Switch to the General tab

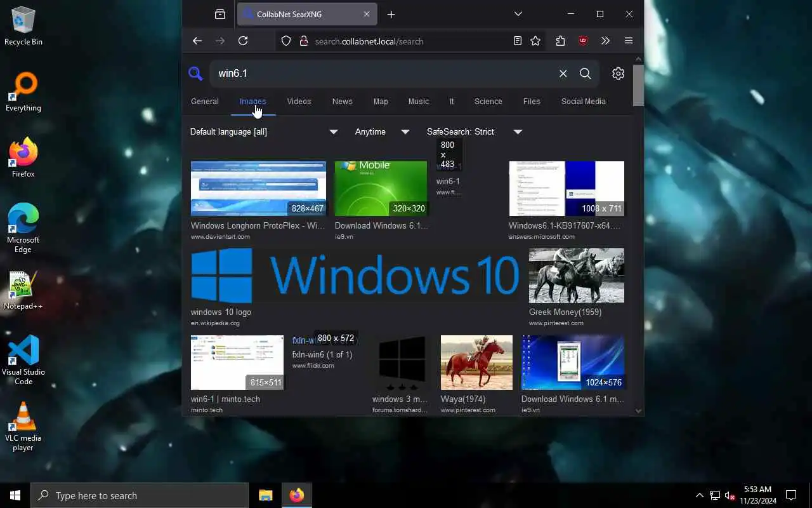point(205,102)
